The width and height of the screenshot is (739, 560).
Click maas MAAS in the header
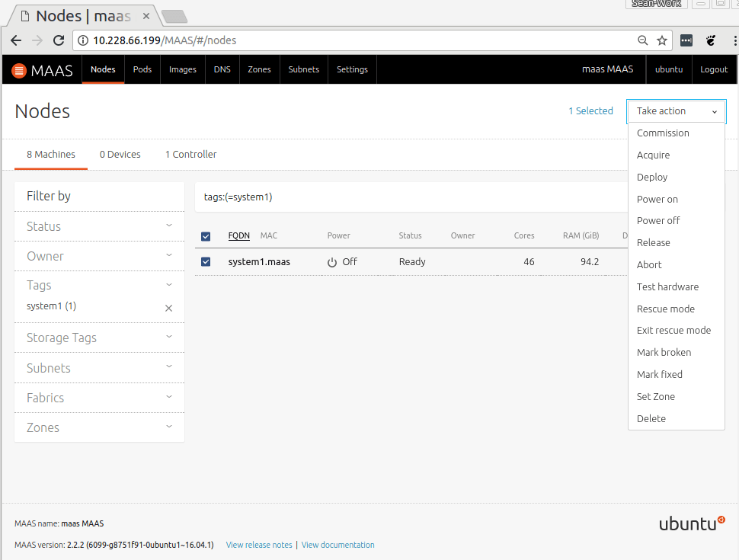[x=607, y=69]
